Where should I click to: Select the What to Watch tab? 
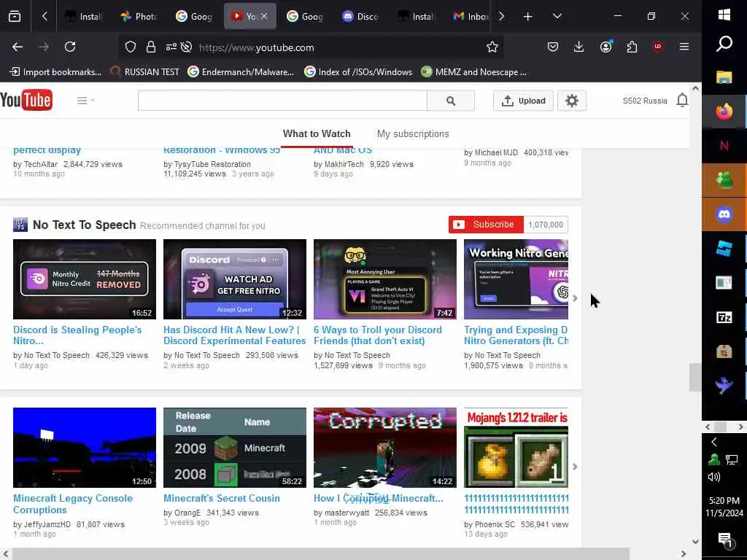point(317,134)
